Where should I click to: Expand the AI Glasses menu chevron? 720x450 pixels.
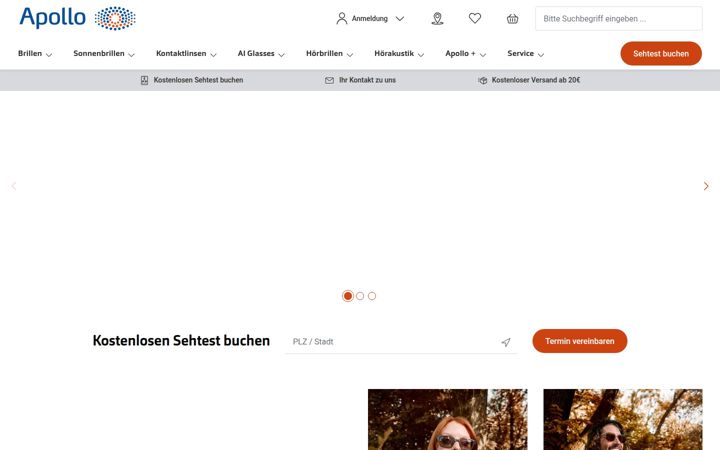click(x=281, y=55)
